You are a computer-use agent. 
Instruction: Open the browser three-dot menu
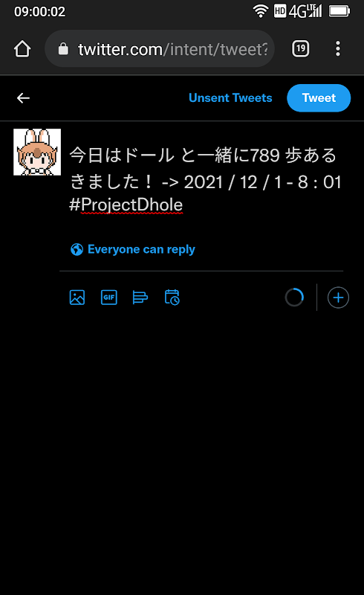pos(338,48)
